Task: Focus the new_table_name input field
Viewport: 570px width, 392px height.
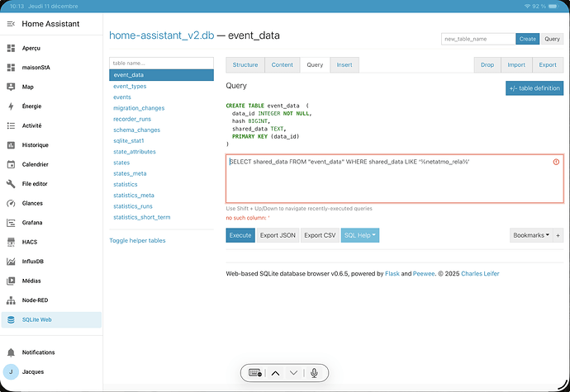Action: [x=478, y=39]
